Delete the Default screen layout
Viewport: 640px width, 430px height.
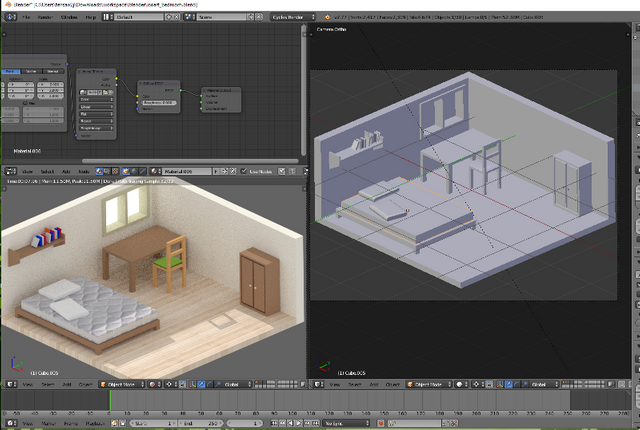(177, 17)
